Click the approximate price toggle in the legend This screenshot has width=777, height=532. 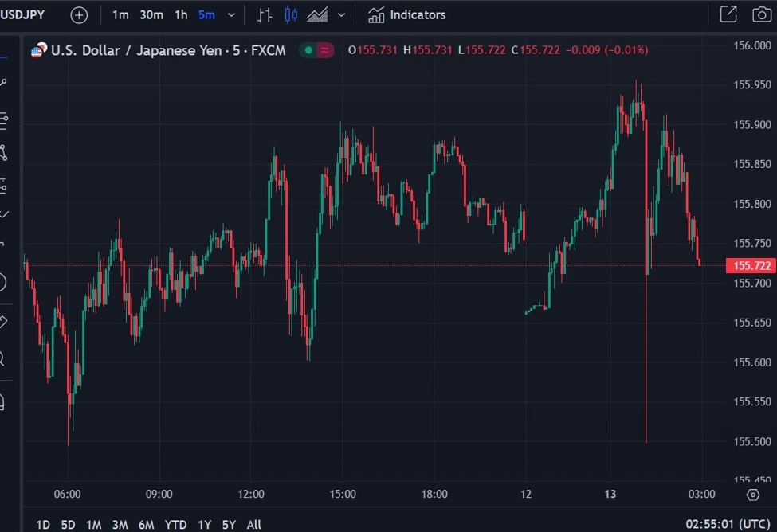click(326, 49)
